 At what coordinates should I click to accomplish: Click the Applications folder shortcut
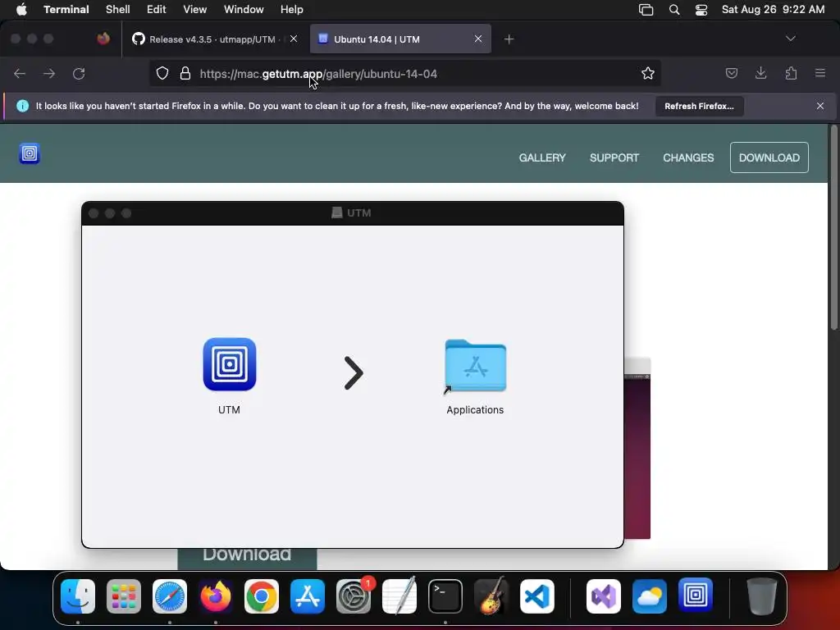coord(475,367)
